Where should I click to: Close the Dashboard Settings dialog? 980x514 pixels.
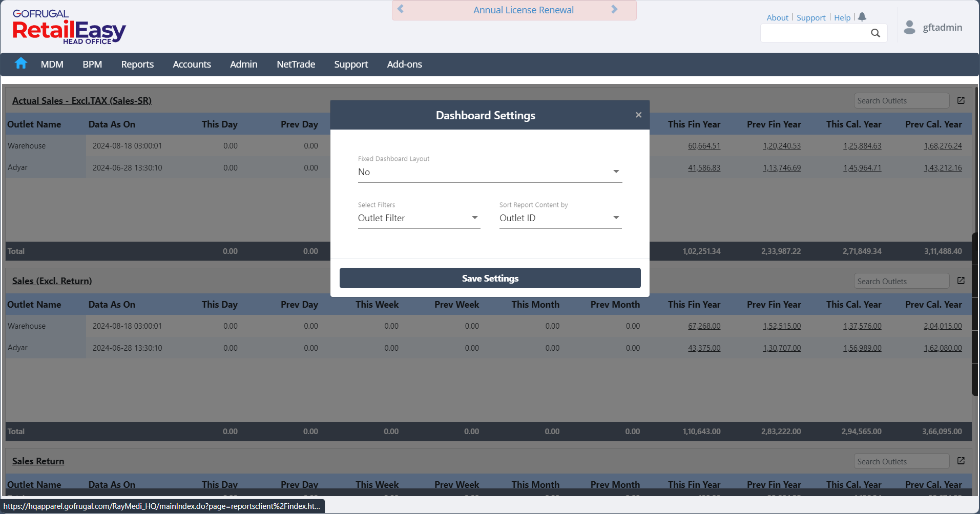pyautogui.click(x=638, y=115)
